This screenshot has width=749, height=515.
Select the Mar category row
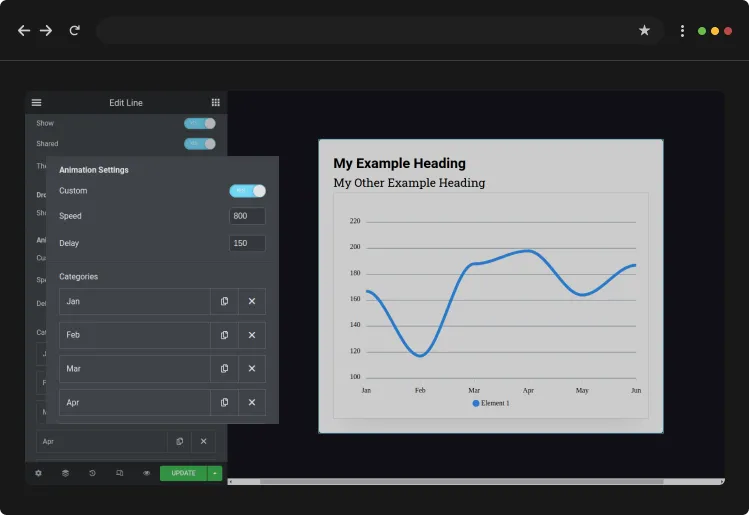coord(135,369)
